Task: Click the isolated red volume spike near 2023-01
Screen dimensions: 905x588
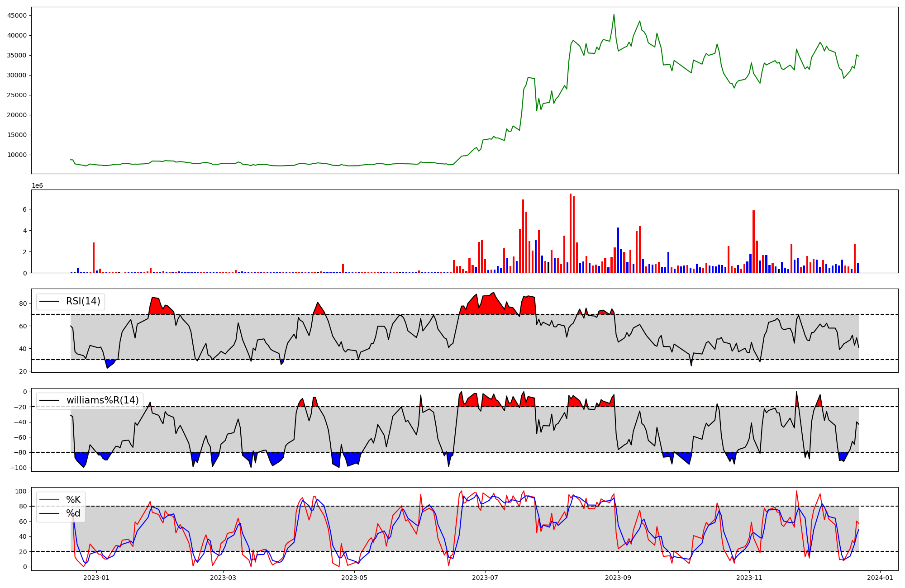Action: [x=94, y=257]
